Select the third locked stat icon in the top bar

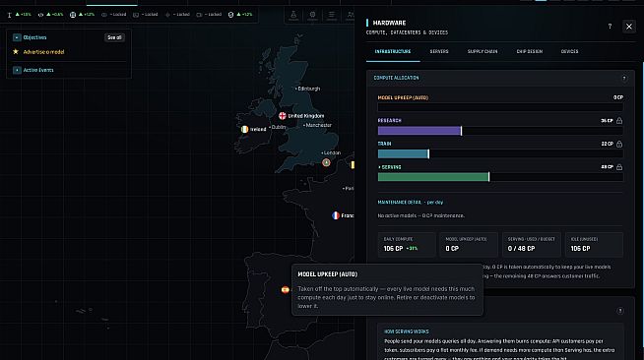coord(167,15)
